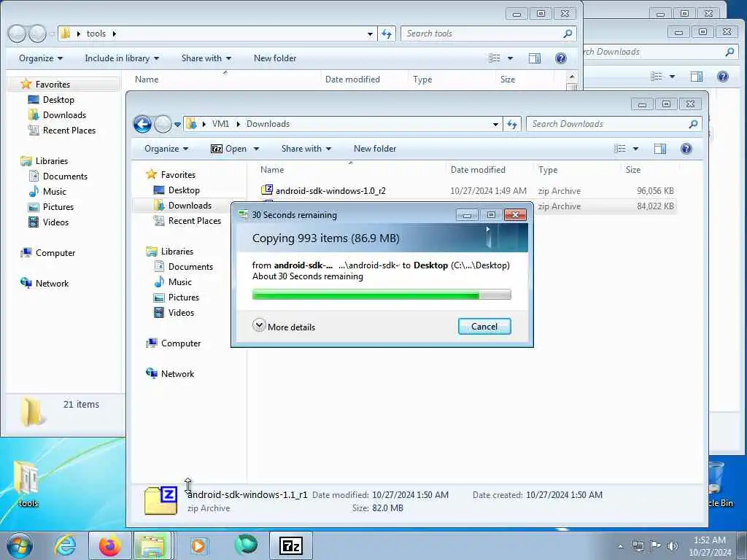Select Computer in Downloads window sidebar

[181, 343]
